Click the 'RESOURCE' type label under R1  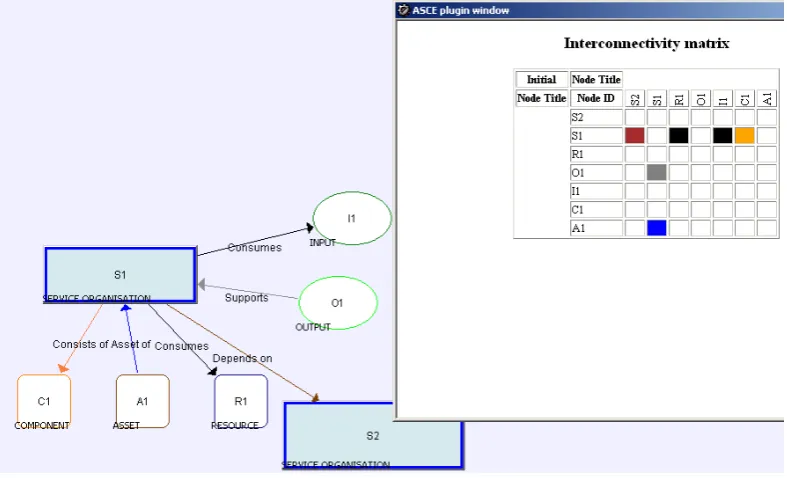point(235,426)
